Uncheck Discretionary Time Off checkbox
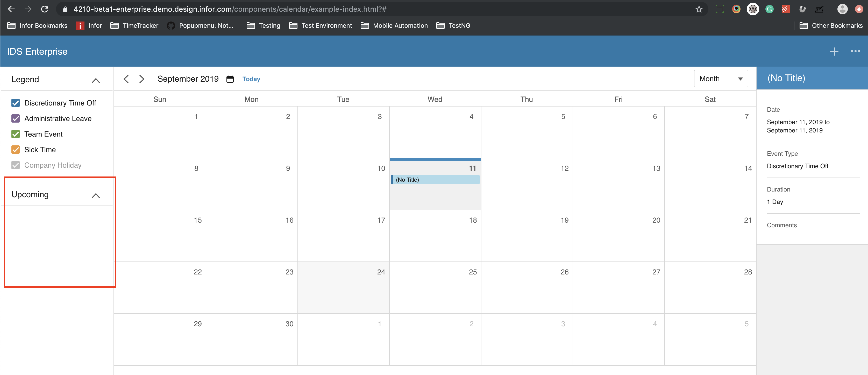The height and width of the screenshot is (375, 868). click(x=16, y=103)
